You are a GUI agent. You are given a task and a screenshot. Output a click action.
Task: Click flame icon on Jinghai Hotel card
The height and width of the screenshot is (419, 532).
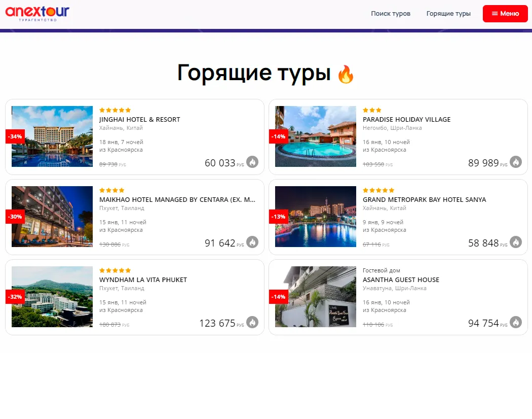[x=252, y=162]
